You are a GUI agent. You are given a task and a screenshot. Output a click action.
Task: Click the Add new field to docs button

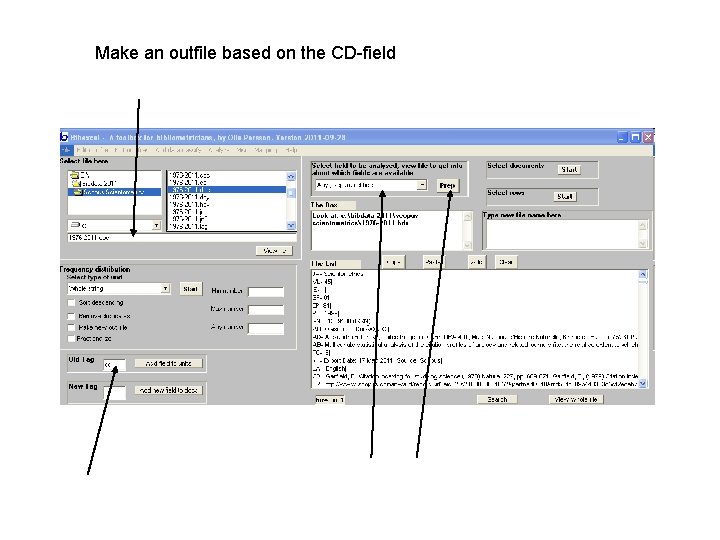pyautogui.click(x=169, y=390)
